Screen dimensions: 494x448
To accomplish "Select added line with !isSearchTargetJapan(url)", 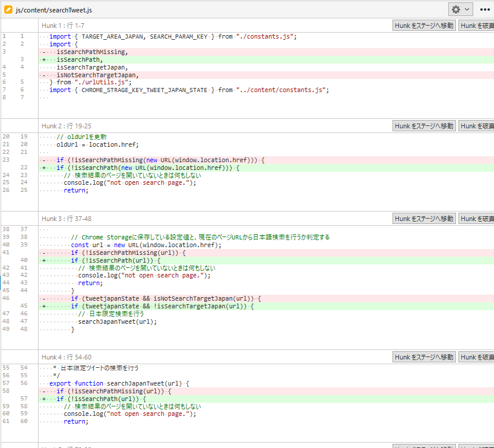I will [x=266, y=306].
